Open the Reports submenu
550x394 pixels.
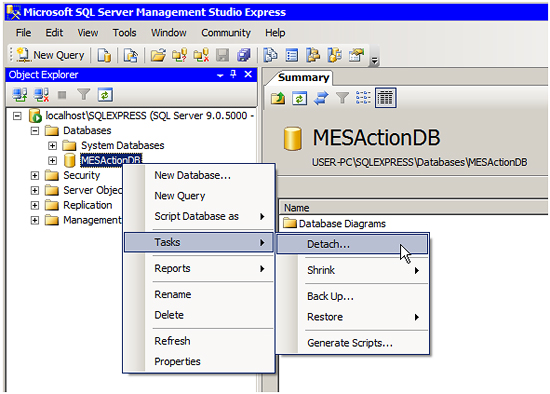point(199,268)
